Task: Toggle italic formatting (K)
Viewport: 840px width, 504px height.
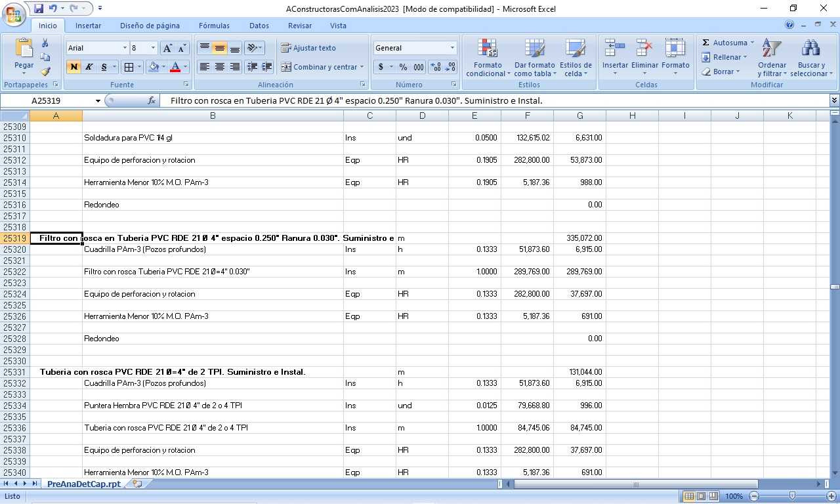Action: (89, 67)
